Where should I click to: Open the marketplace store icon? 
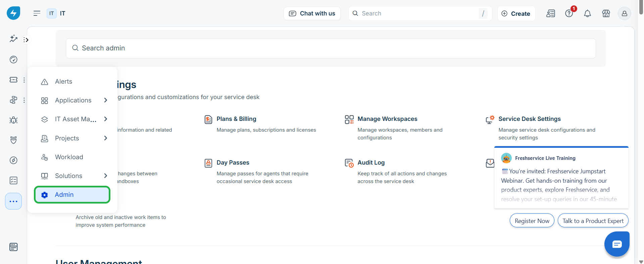tap(606, 13)
